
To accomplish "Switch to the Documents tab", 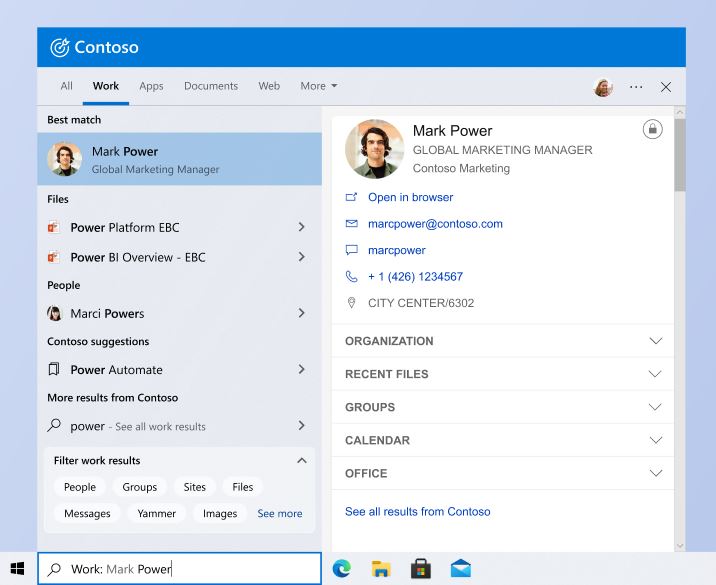I will click(211, 86).
